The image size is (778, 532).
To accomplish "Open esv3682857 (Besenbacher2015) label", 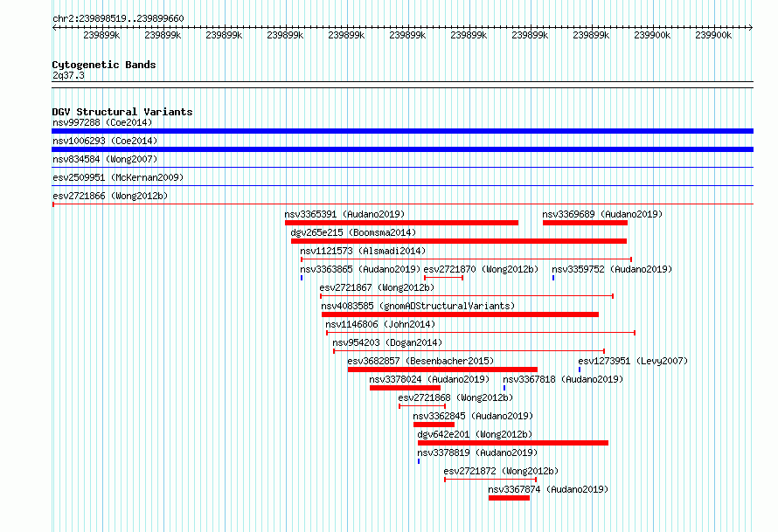I will tap(420, 361).
